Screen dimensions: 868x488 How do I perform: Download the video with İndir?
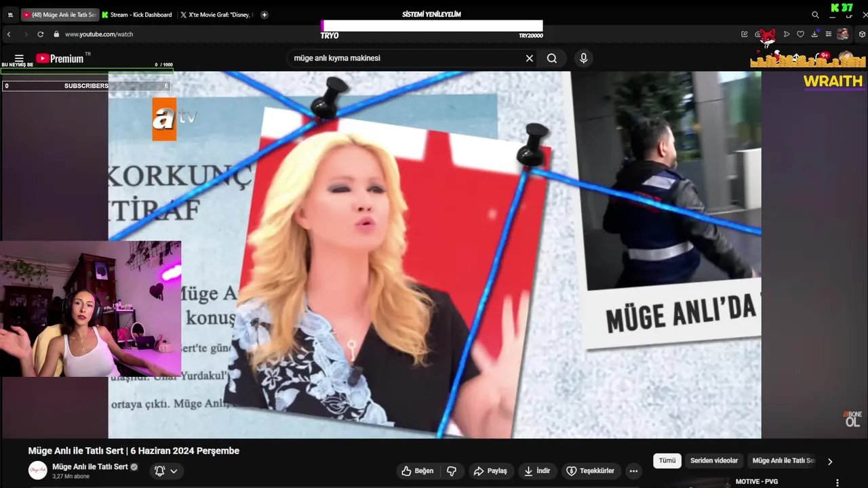tap(537, 470)
